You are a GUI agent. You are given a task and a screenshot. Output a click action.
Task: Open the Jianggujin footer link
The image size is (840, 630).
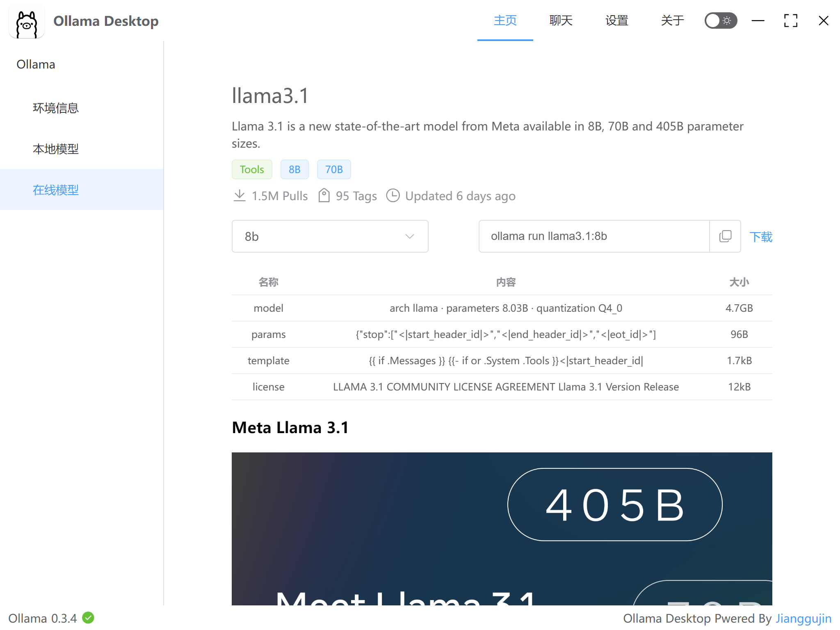click(x=803, y=618)
